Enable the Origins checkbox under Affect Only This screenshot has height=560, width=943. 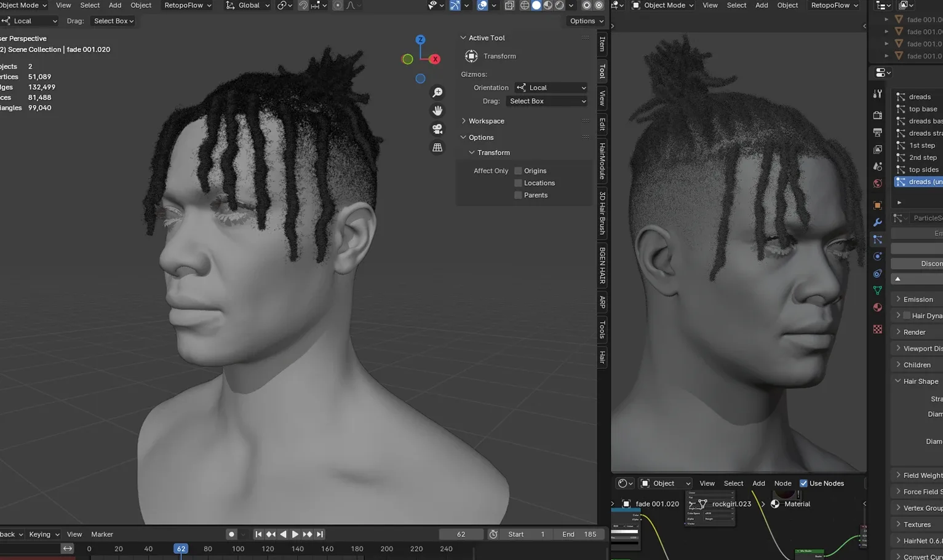click(519, 170)
